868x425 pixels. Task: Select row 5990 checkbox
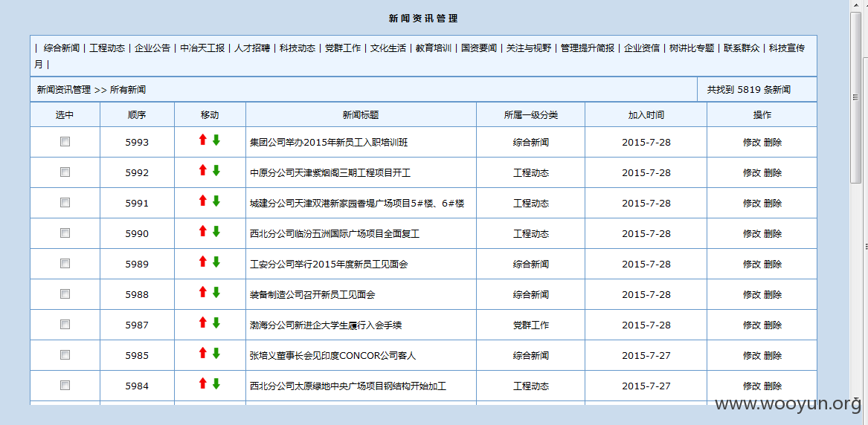click(x=65, y=233)
